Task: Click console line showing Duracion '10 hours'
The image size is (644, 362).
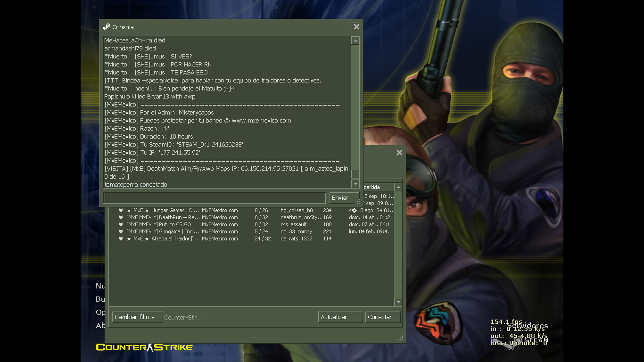Action: pos(149,136)
